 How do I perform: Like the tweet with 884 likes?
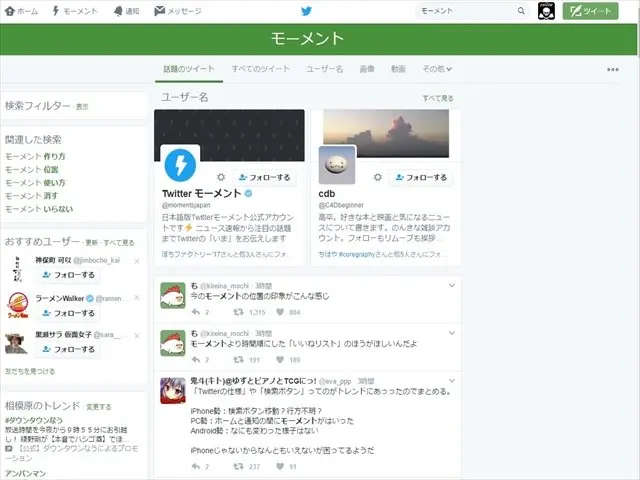pos(280,312)
